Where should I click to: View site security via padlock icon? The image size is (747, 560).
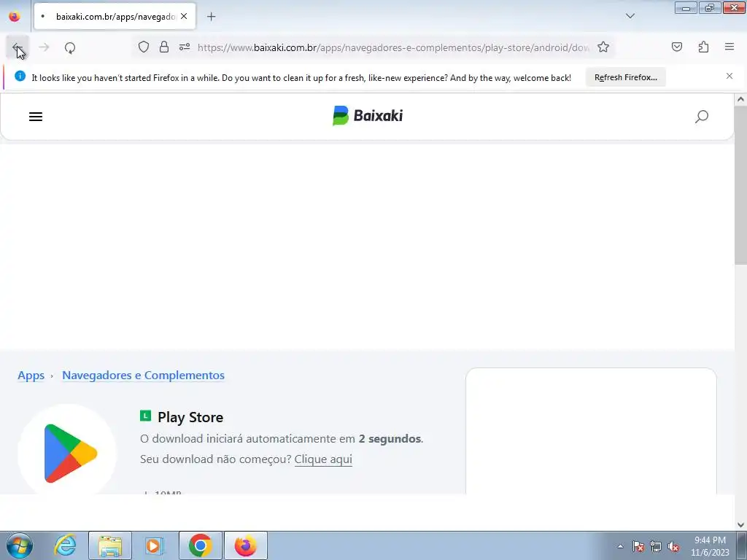(164, 47)
